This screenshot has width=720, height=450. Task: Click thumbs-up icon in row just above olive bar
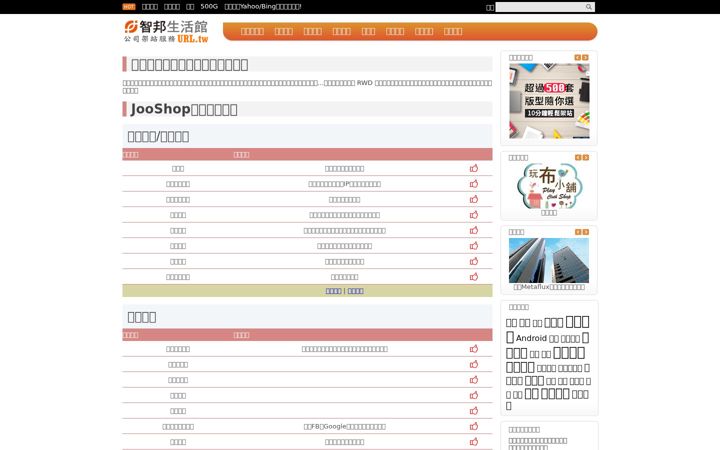click(474, 276)
